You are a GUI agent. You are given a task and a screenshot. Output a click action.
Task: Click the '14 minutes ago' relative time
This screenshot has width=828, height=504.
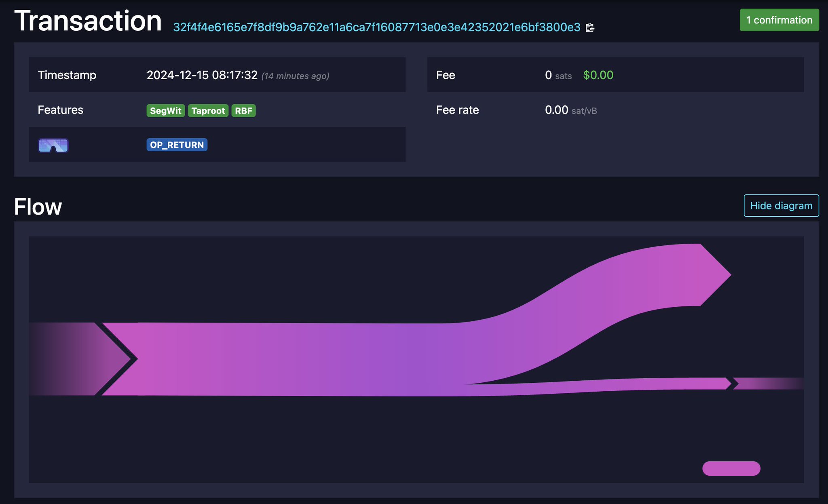tap(295, 76)
